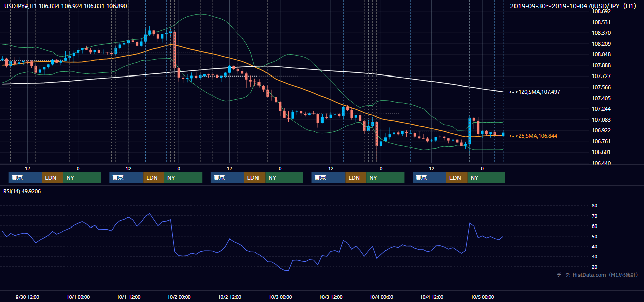Click the LDN session block for 10/4
This screenshot has height=302, width=644.
[x=457, y=178]
